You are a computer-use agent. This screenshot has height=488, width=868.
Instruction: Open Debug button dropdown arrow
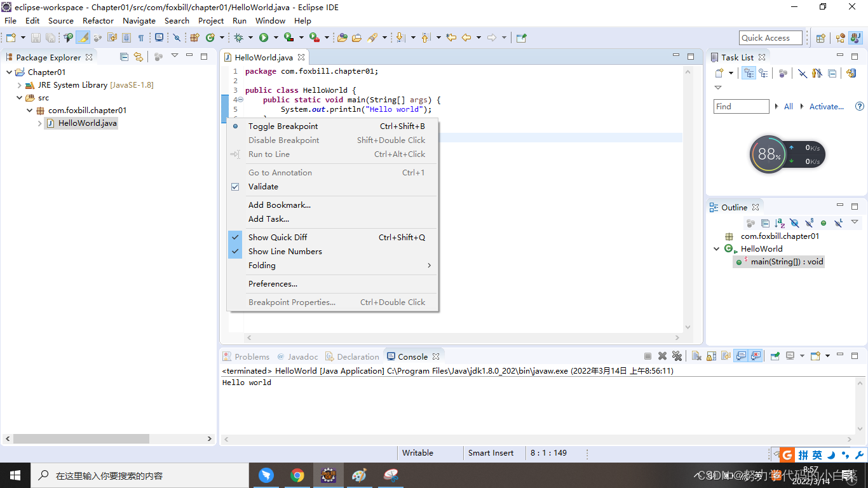[x=250, y=37]
